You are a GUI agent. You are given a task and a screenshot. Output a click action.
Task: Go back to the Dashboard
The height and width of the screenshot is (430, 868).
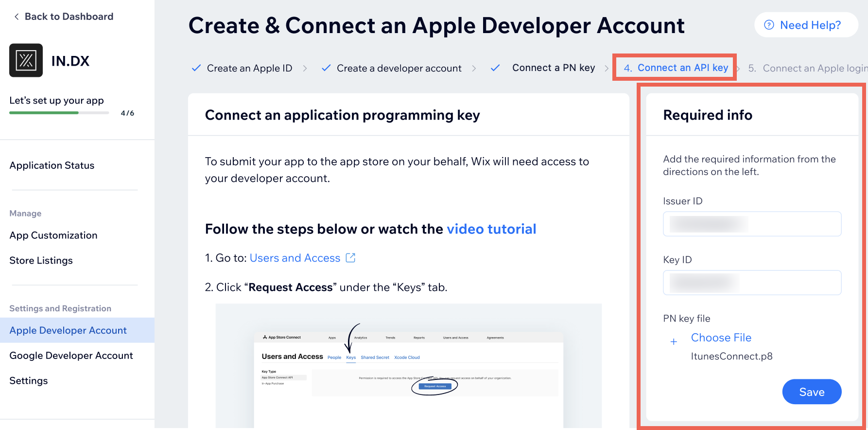click(x=69, y=17)
